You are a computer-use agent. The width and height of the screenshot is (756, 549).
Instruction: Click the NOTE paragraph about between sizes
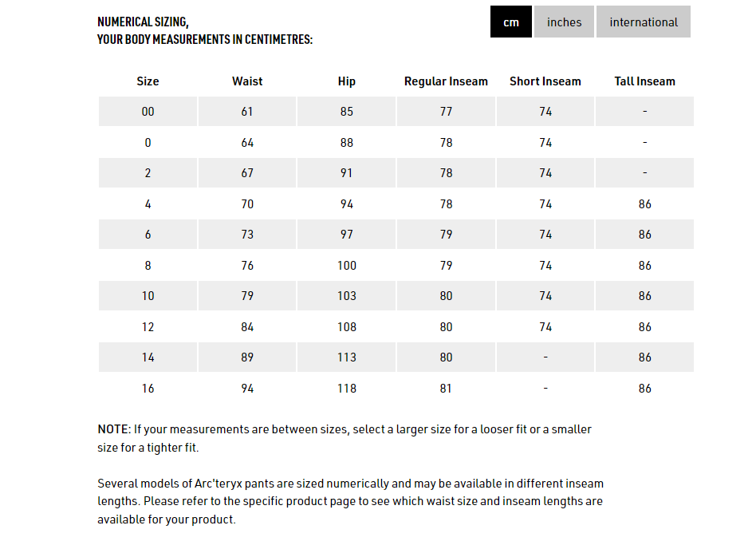coord(345,438)
